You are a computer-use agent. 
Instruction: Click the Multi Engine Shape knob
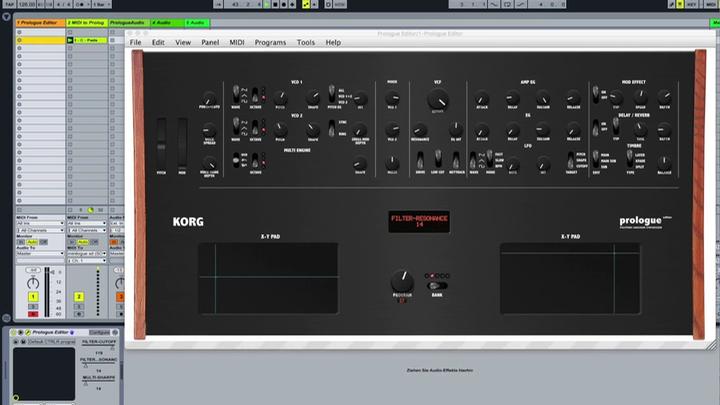tap(360, 163)
